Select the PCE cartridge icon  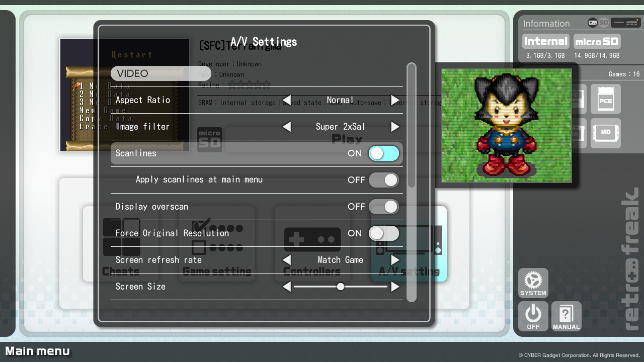click(605, 99)
